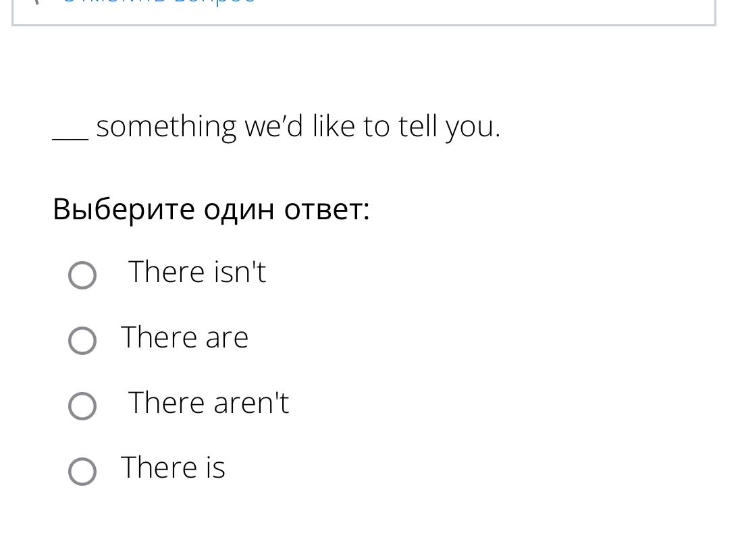Click the word "Выберите" in the prompt
Screen dimensions: 740x560
coord(124,208)
